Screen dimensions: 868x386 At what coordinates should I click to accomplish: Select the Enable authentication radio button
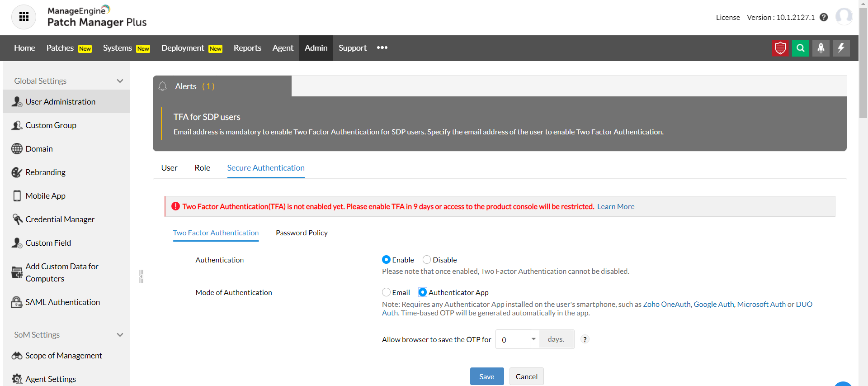coord(386,260)
